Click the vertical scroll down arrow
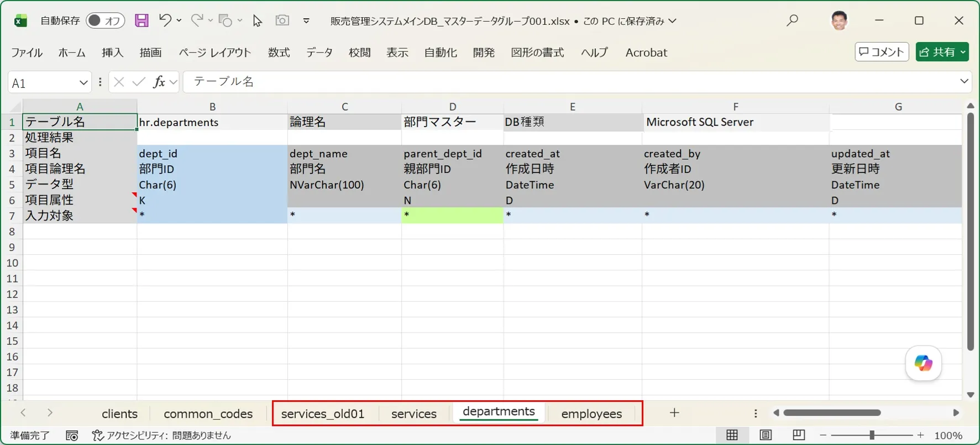Screen dimensions: 980x445 971,395
